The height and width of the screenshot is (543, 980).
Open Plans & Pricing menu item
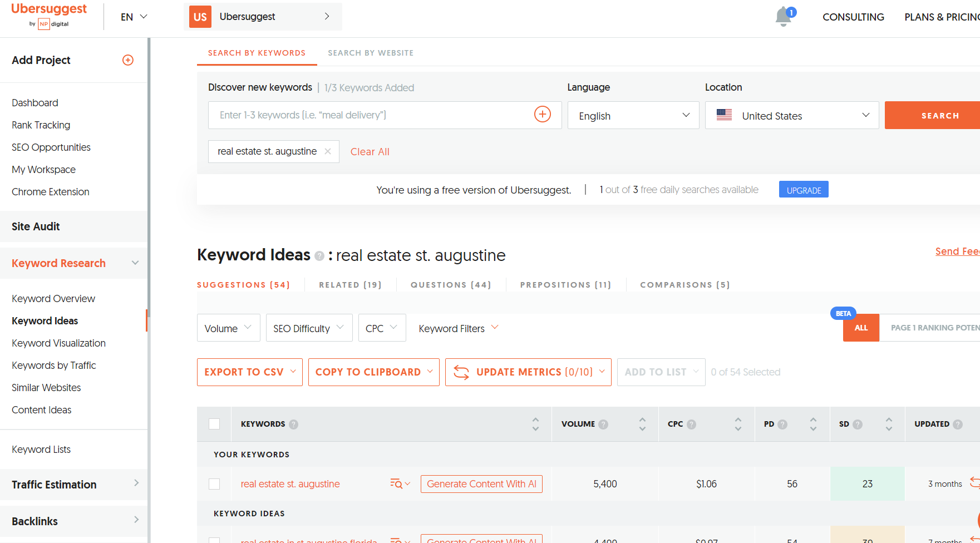(942, 17)
